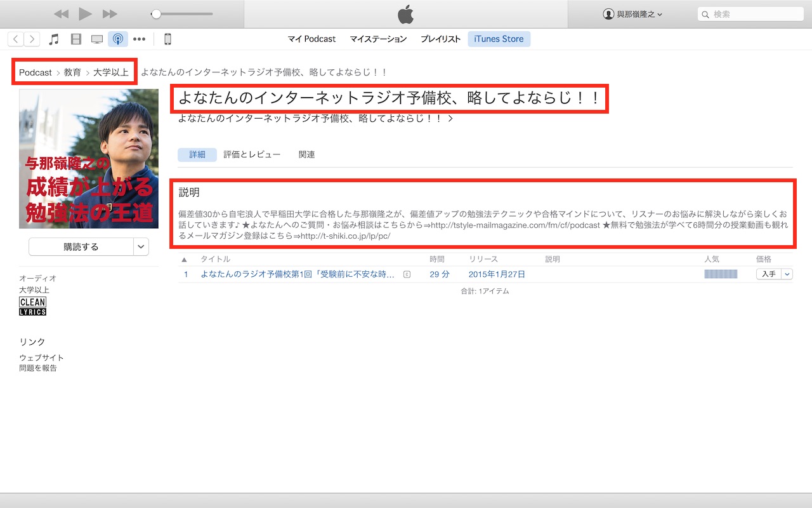Go to Podcast in the breadcrumb

pyautogui.click(x=36, y=72)
